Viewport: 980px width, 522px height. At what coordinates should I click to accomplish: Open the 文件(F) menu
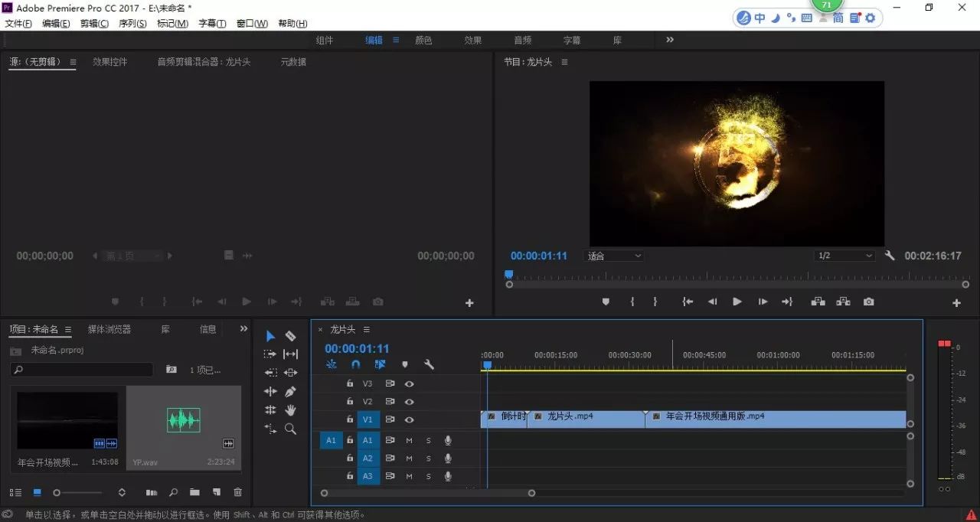click(18, 24)
